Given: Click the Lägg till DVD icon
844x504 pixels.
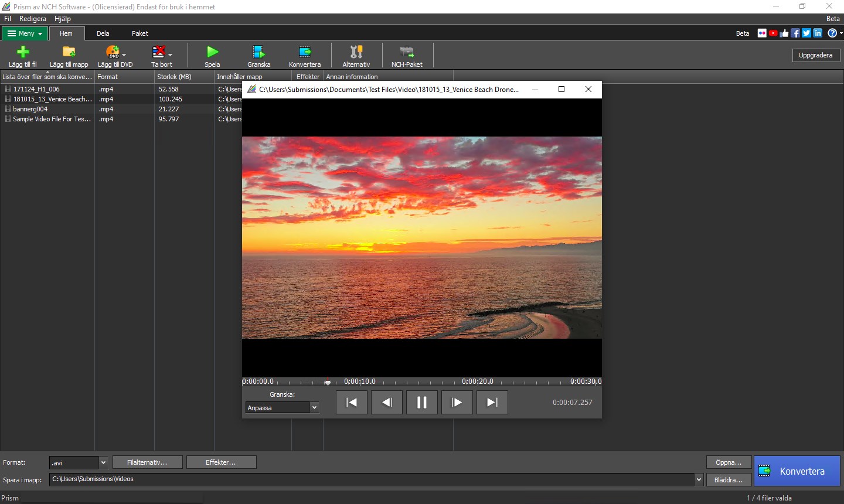Looking at the screenshot, I should [x=113, y=53].
